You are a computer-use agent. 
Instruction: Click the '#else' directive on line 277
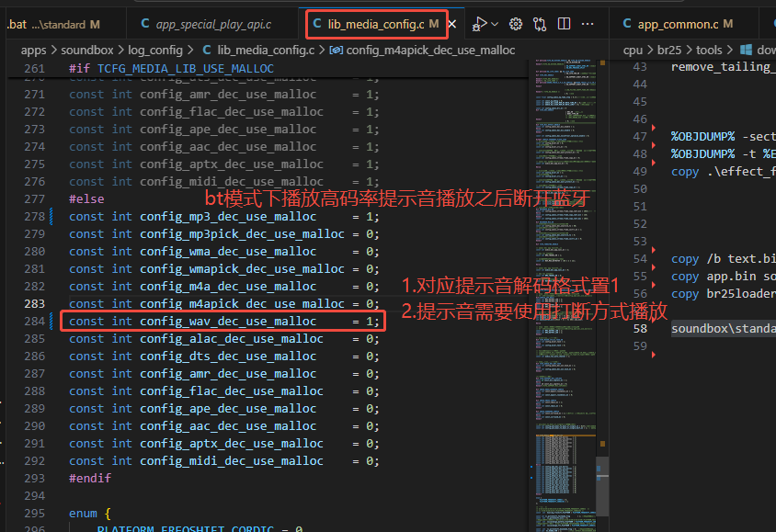click(x=86, y=198)
